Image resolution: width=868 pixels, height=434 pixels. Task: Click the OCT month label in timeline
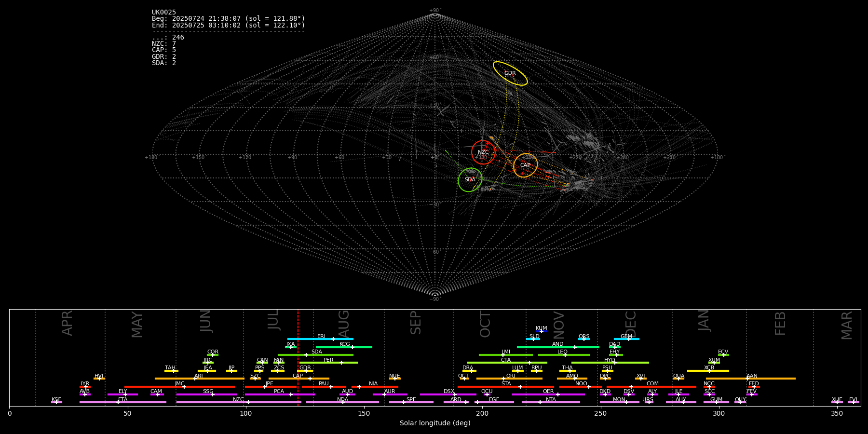(485, 324)
